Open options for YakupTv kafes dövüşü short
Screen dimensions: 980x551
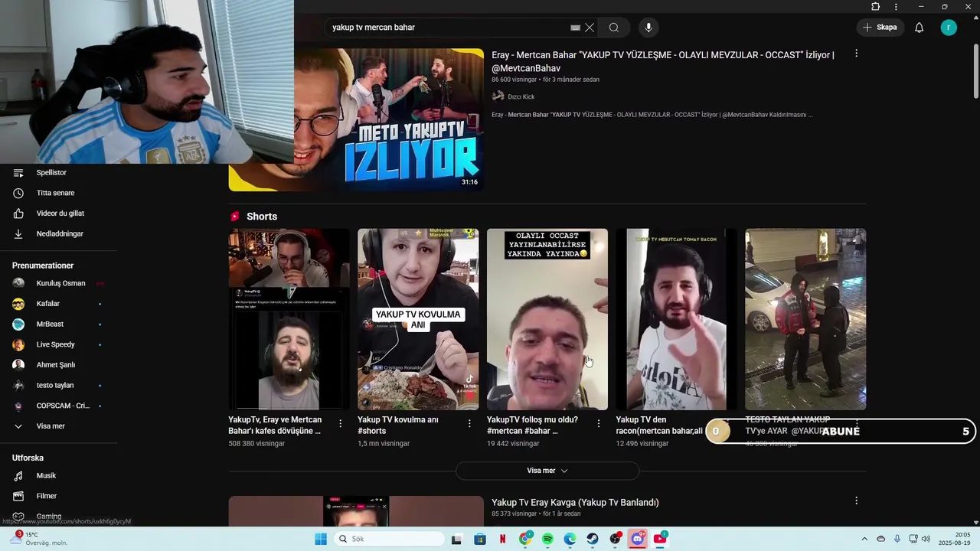[x=341, y=423]
